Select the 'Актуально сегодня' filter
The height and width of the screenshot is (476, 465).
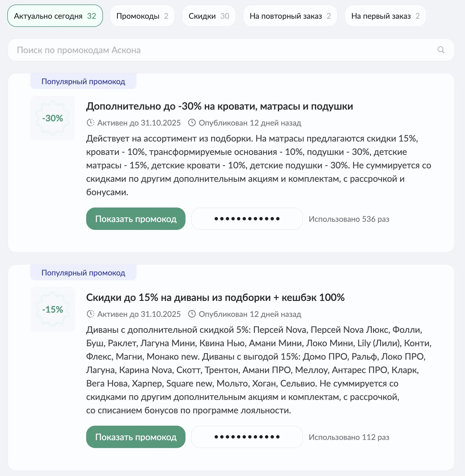tap(55, 16)
